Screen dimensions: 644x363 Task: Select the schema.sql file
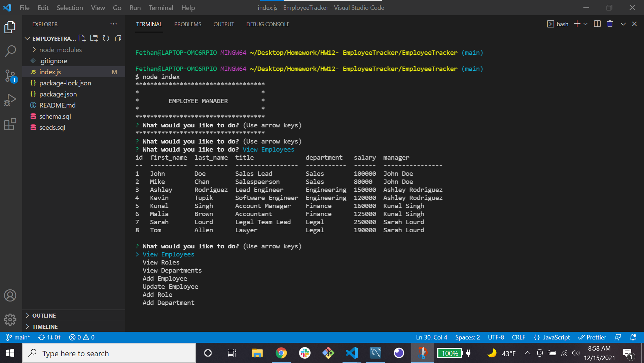55,116
